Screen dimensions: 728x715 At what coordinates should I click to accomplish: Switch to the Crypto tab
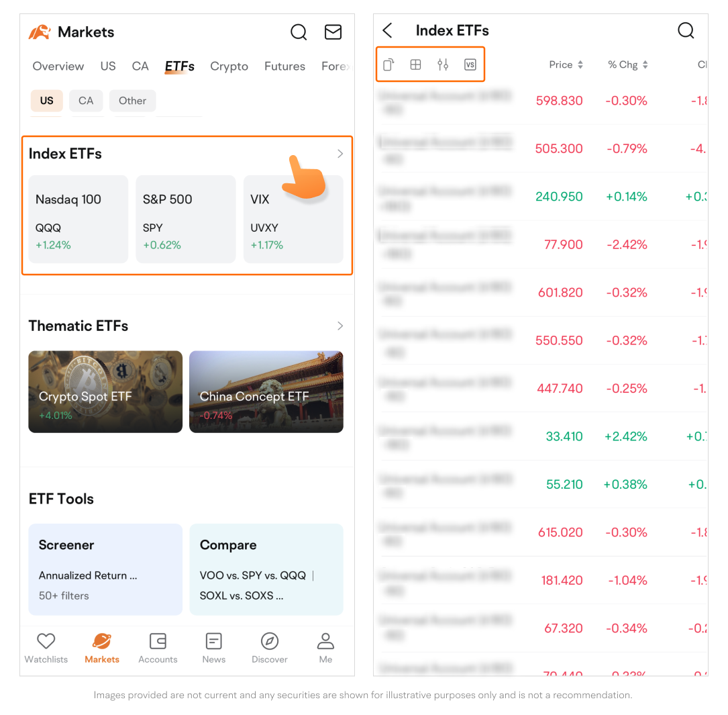click(229, 66)
